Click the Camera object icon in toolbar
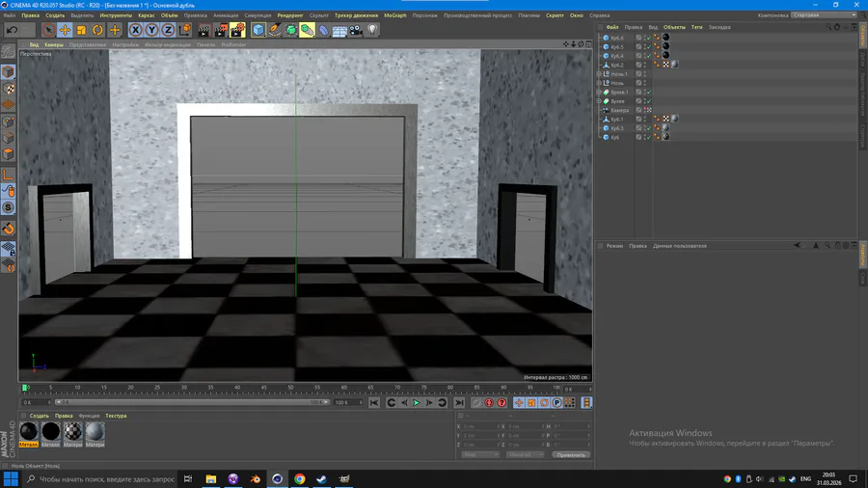Viewport: 868px width, 488px height. point(356,30)
